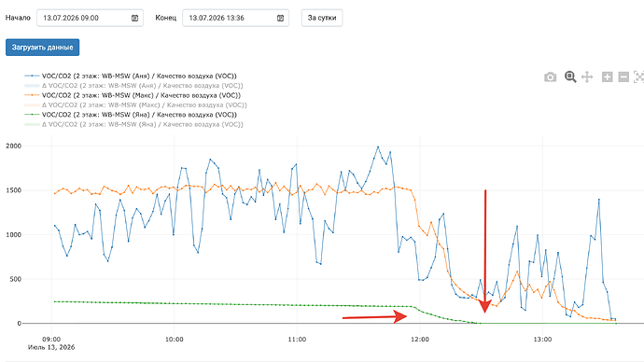Toggle Δ VOC/CO2 (Макс) legend series
The width and height of the screenshot is (644, 362).
pos(136,105)
